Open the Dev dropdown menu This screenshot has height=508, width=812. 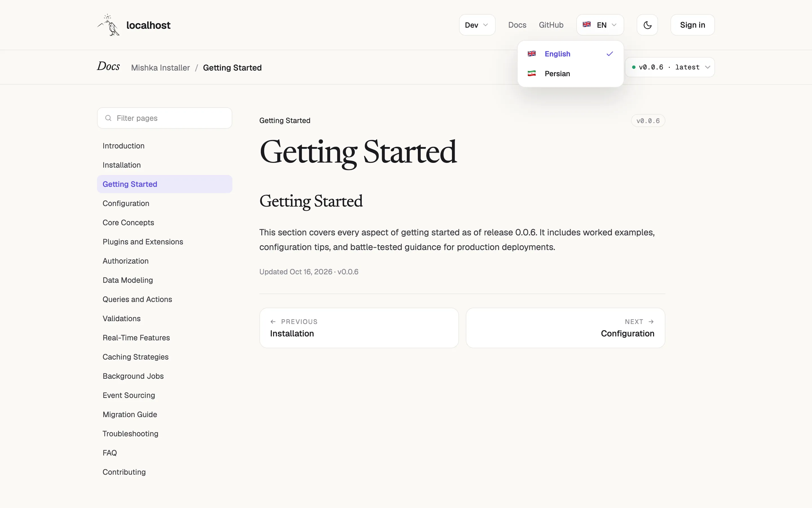477,25
